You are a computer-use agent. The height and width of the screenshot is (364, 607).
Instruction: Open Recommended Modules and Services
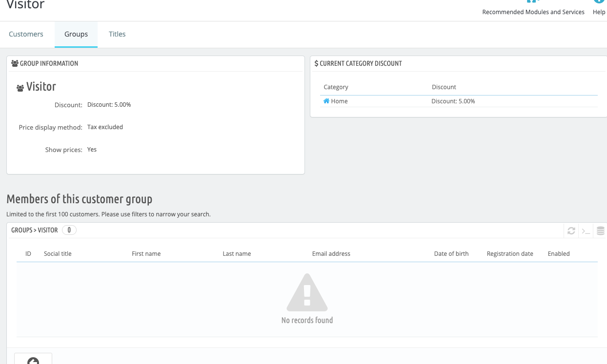pos(533,12)
